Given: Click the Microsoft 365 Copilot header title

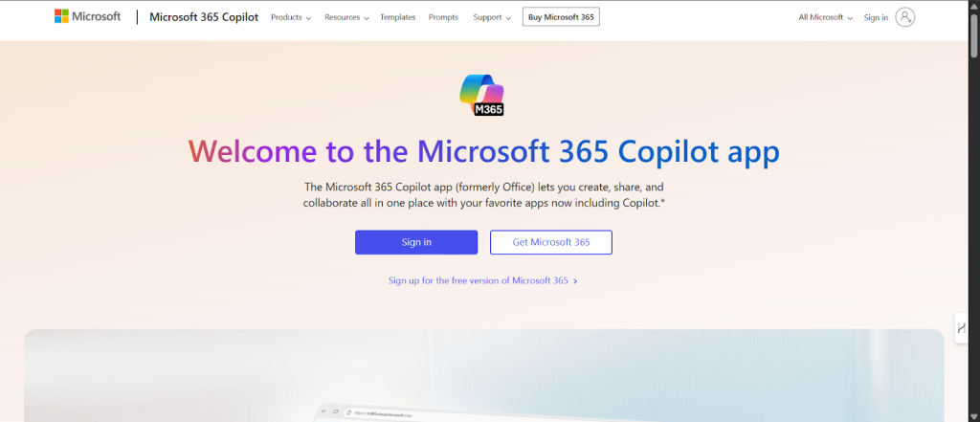Looking at the screenshot, I should pyautogui.click(x=204, y=17).
